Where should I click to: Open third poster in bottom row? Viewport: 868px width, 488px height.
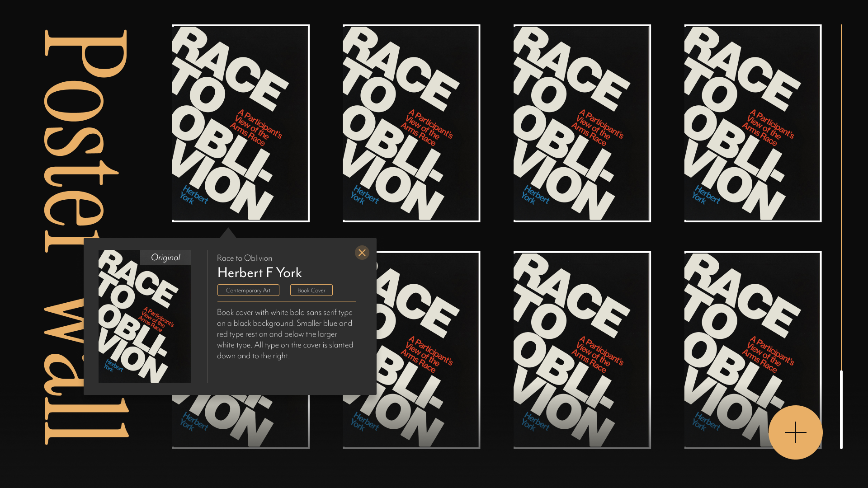(582, 350)
